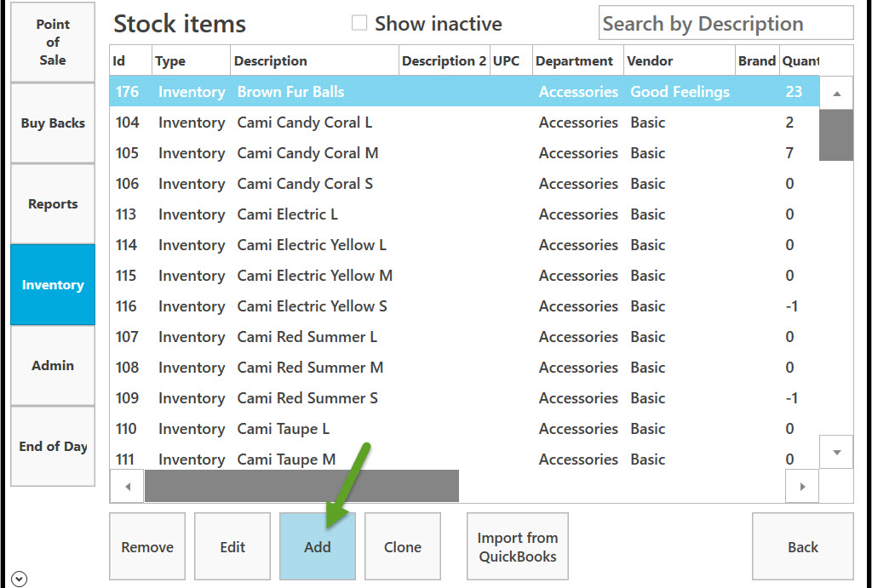
Task: Click quantity -1 in Cami Red Summer S row
Action: point(791,398)
